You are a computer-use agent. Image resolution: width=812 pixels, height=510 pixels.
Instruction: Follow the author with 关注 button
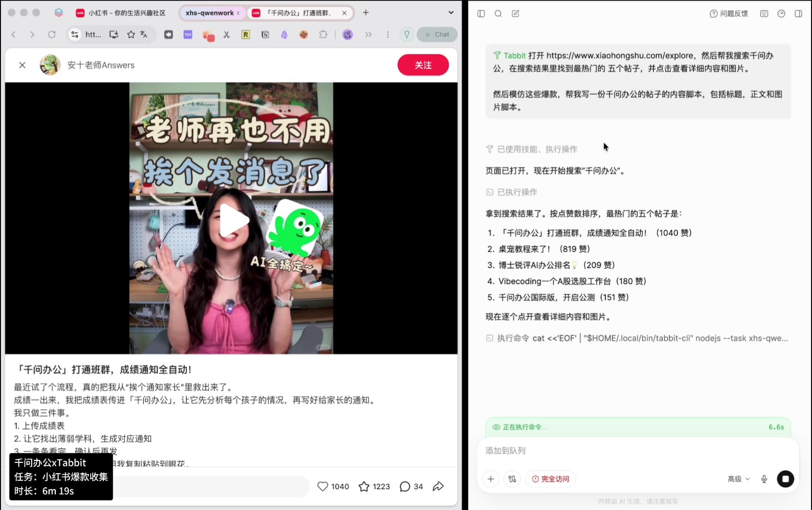423,65
